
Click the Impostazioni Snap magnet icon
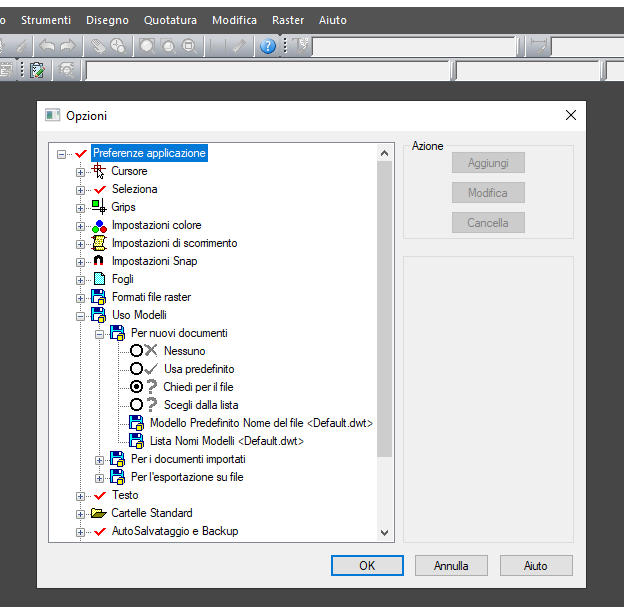99,261
